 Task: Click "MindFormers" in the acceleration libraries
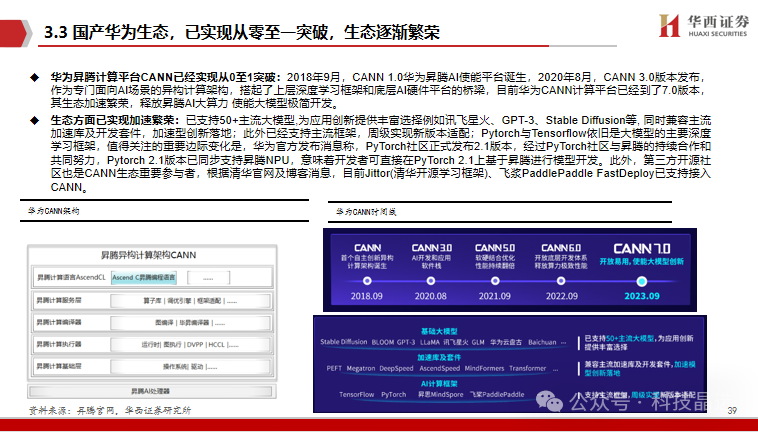point(484,368)
